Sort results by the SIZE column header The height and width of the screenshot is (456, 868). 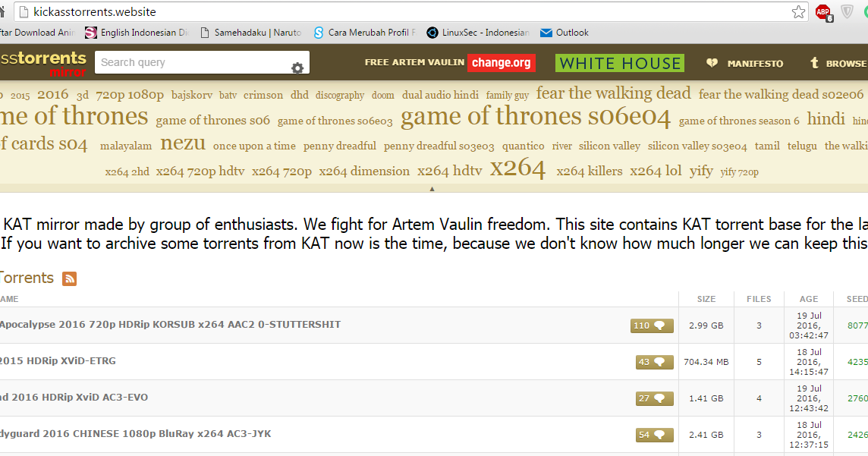click(x=706, y=299)
